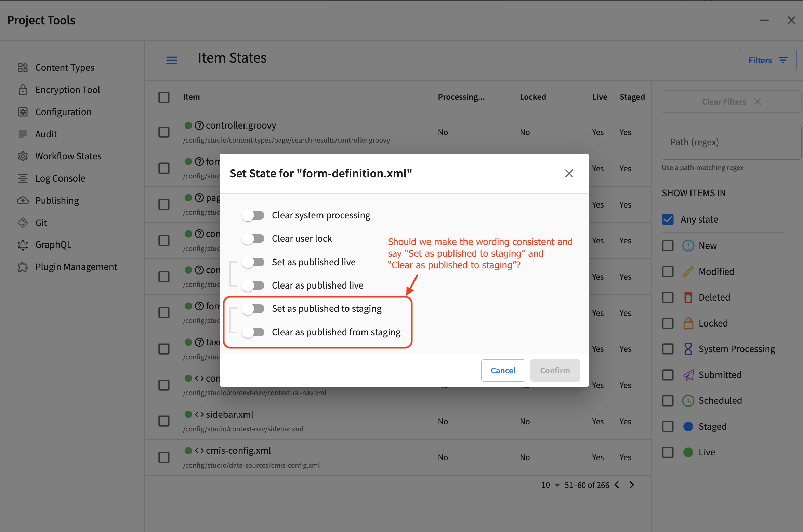Collapse the sidebar with the hamburger icon
This screenshot has height=532, width=803.
(172, 60)
